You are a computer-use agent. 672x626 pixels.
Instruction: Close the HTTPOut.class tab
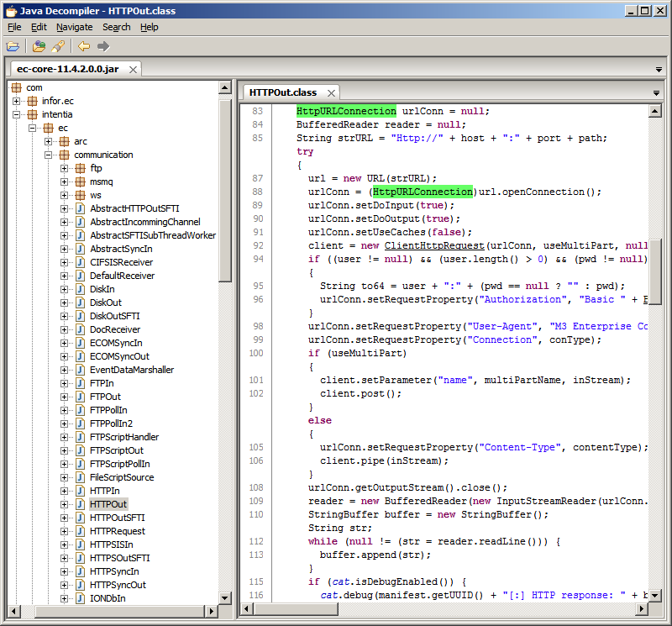pyautogui.click(x=331, y=93)
